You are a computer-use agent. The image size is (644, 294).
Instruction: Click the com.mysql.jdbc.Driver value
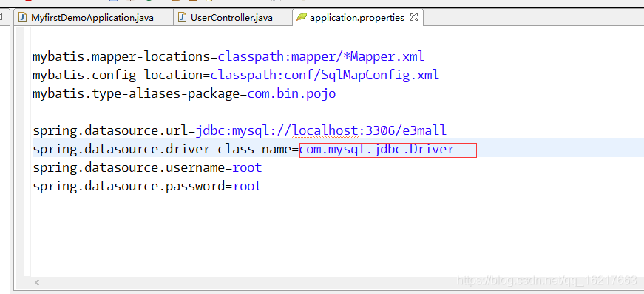coord(376,150)
